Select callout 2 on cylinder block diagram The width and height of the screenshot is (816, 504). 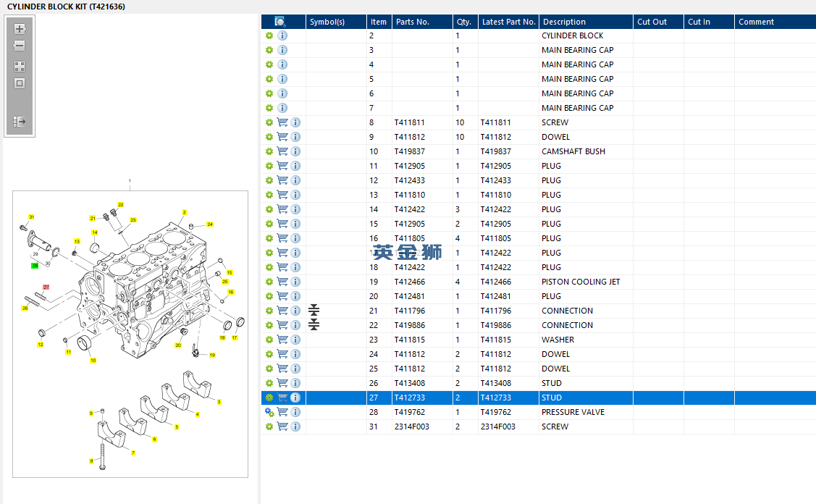tap(184, 212)
